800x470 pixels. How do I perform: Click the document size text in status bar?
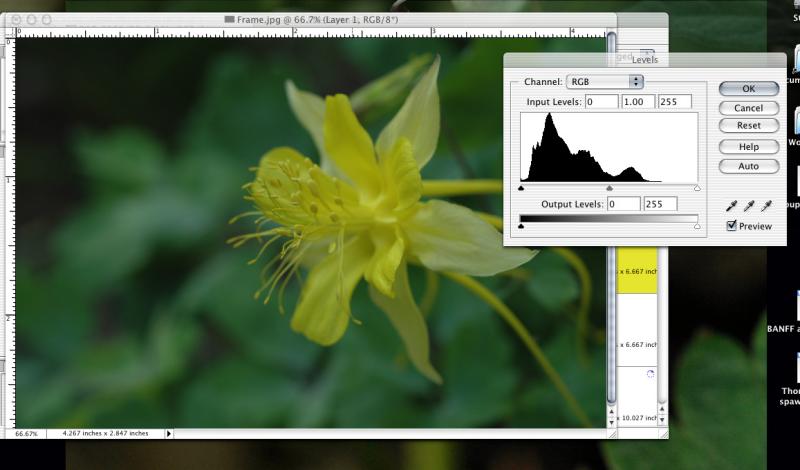tap(106, 433)
